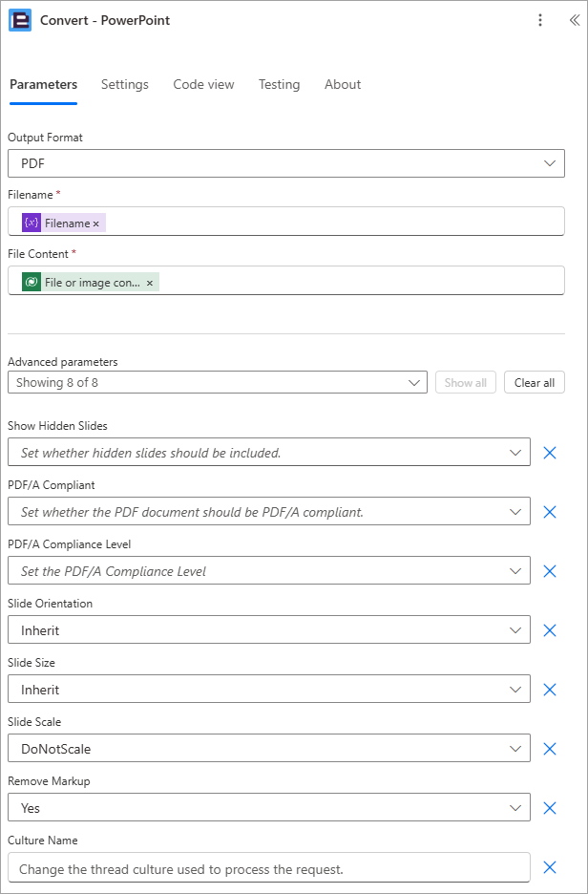
Task: Switch to the Parameters tab
Action: point(43,84)
